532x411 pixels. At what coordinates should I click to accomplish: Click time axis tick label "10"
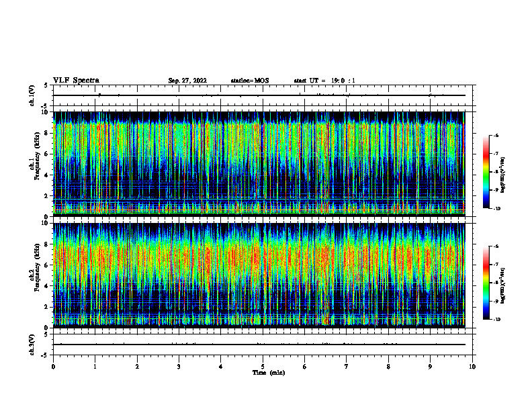point(472,367)
